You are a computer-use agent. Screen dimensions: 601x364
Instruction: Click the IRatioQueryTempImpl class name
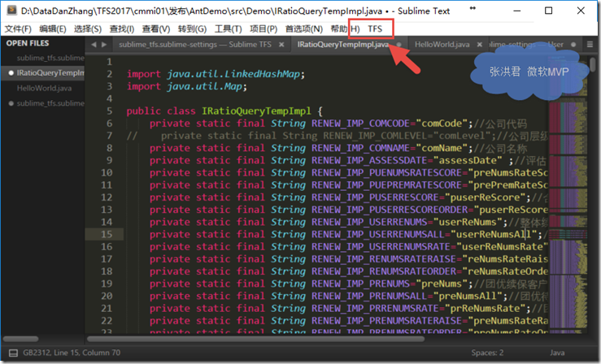coord(256,111)
